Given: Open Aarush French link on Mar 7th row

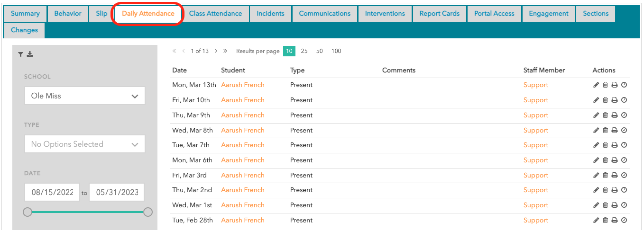Looking at the screenshot, I should click(x=242, y=145).
